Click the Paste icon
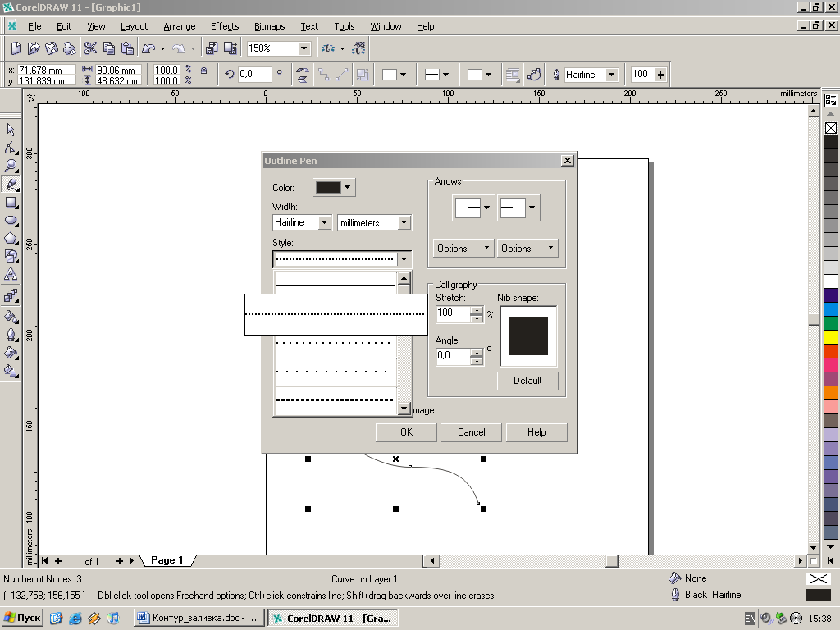The height and width of the screenshot is (630, 840). [x=127, y=48]
